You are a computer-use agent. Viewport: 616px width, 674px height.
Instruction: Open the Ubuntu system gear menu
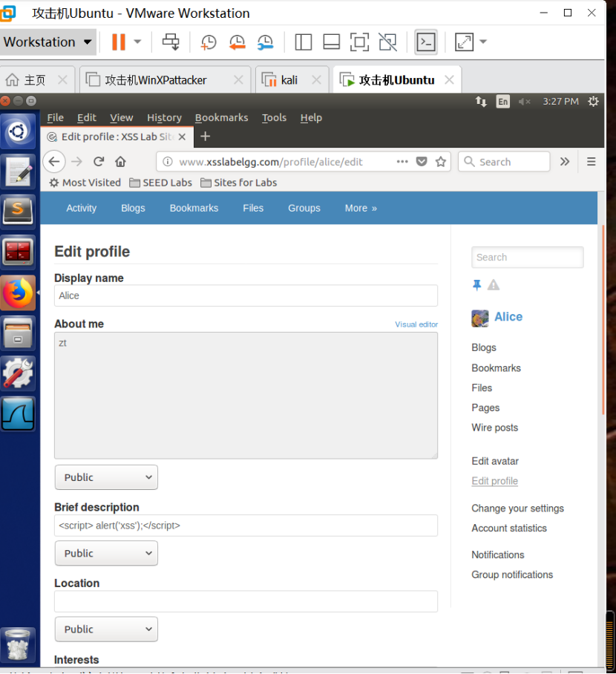593,102
